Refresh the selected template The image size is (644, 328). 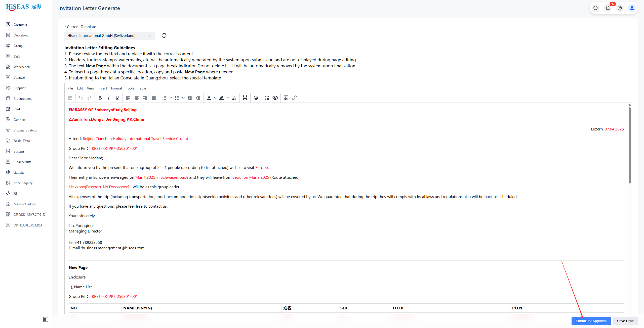[x=164, y=35]
